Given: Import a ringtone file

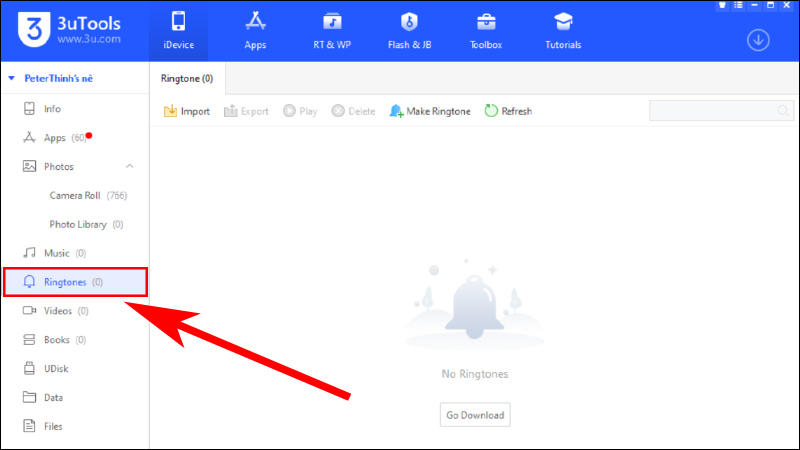Looking at the screenshot, I should pos(187,111).
